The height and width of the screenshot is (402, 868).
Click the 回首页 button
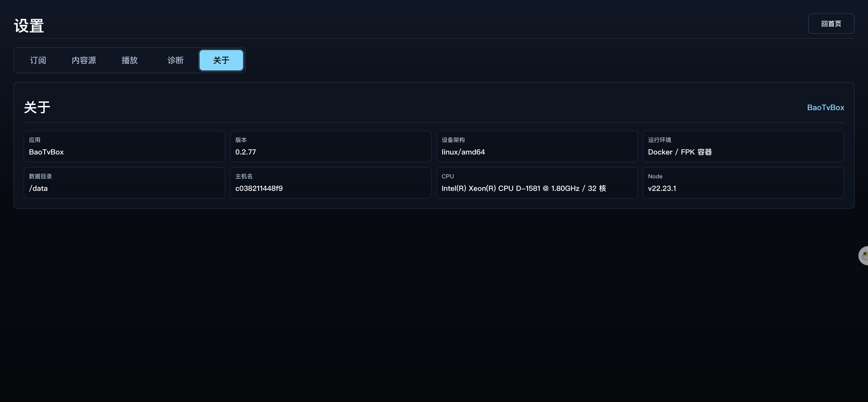click(831, 24)
